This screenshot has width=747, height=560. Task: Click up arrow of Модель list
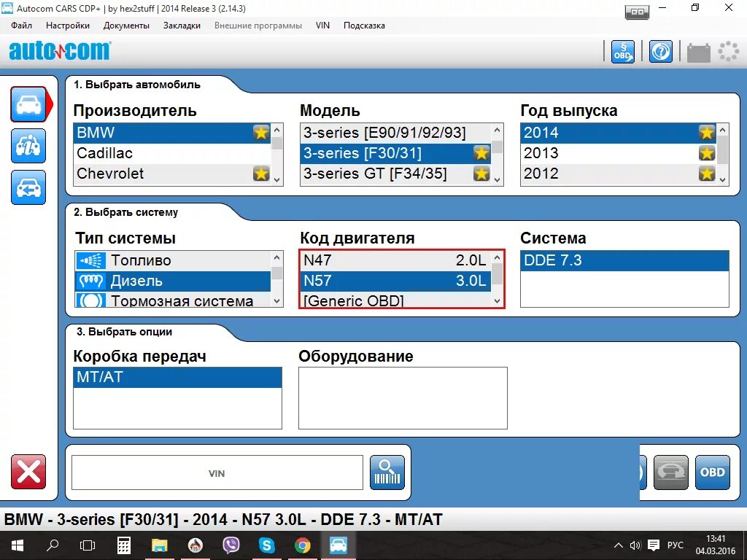tap(498, 129)
